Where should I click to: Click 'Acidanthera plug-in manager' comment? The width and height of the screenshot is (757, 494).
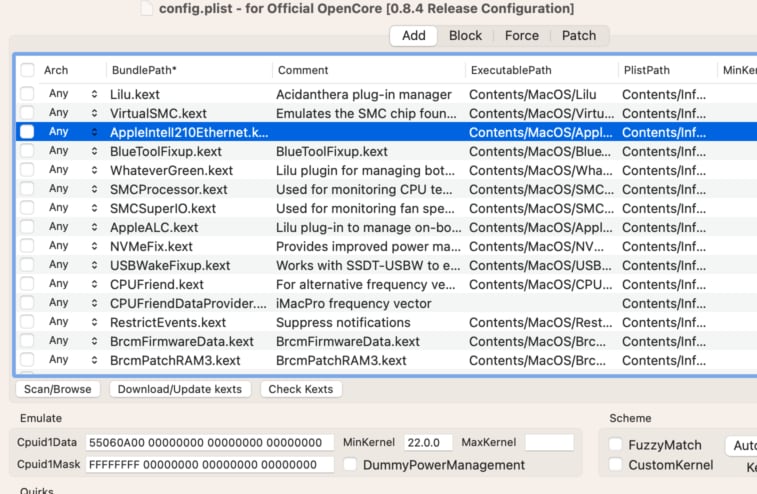[364, 94]
